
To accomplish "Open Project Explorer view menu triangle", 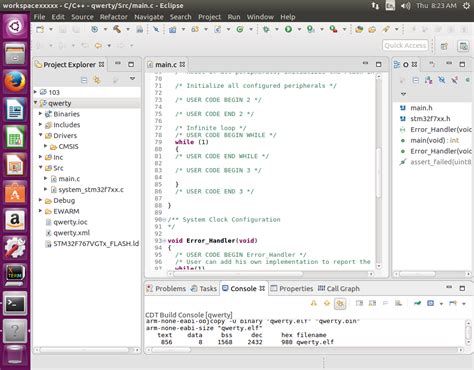I will tap(132, 79).
